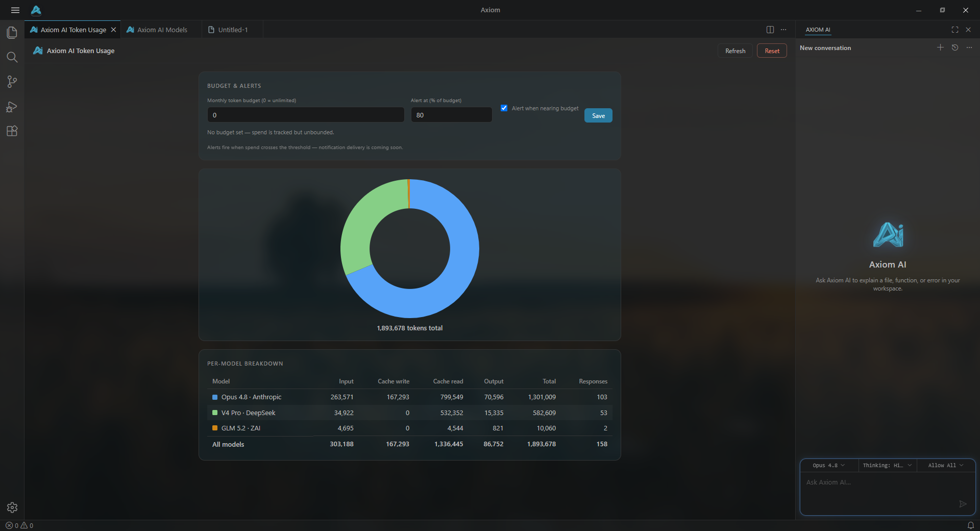Toggle Alert when nearing budget checkbox
This screenshot has width=980, height=531.
tap(504, 108)
